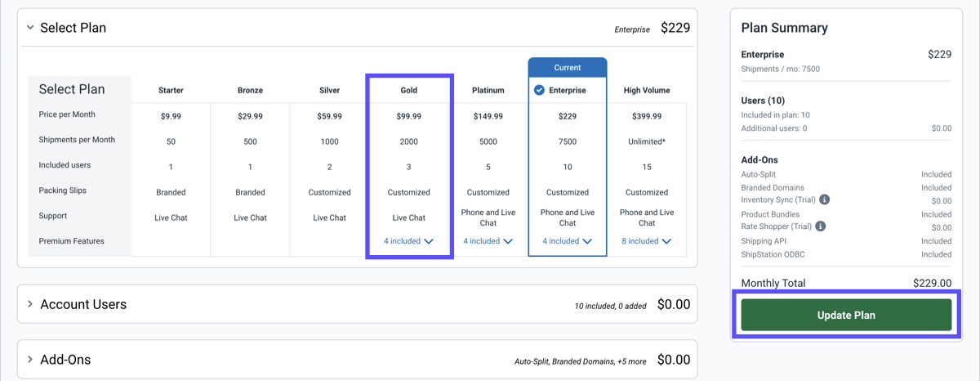
Task: Click the Users (10) summary line
Action: (x=763, y=101)
